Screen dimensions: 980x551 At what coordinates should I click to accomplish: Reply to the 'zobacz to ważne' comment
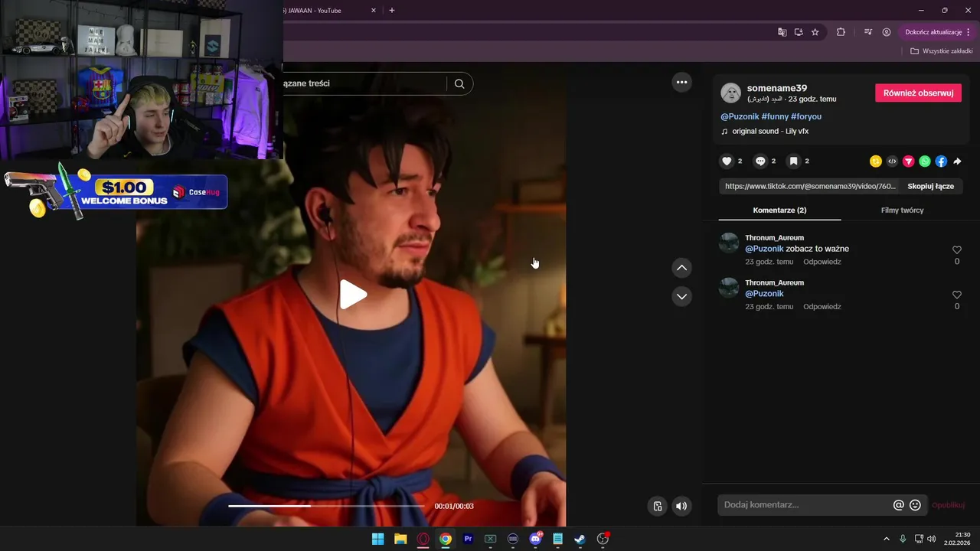[822, 262]
